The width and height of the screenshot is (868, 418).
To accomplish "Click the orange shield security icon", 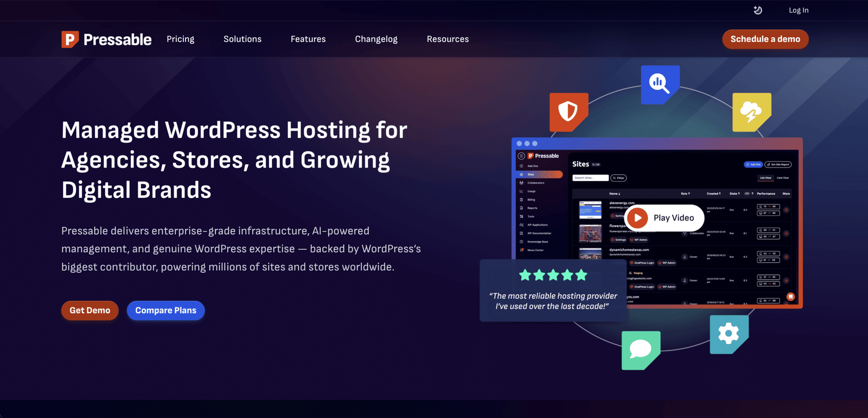I will coord(569,112).
